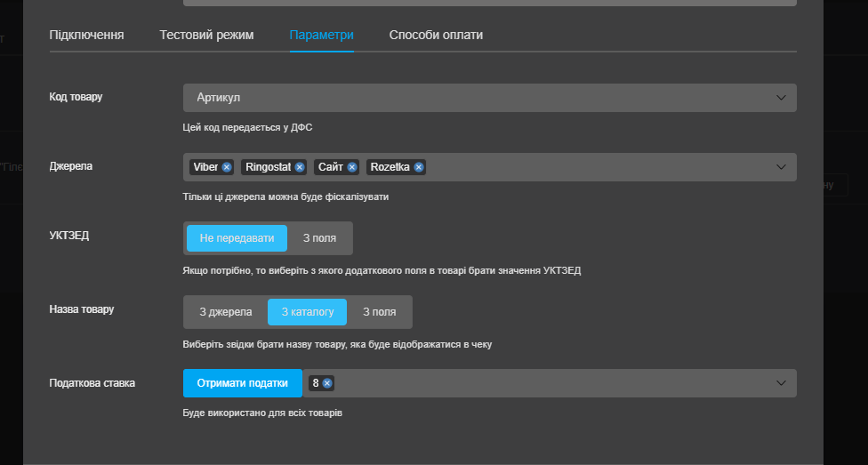Expand the Джерела dropdown chevron
This screenshot has height=465, width=868.
coord(781,167)
